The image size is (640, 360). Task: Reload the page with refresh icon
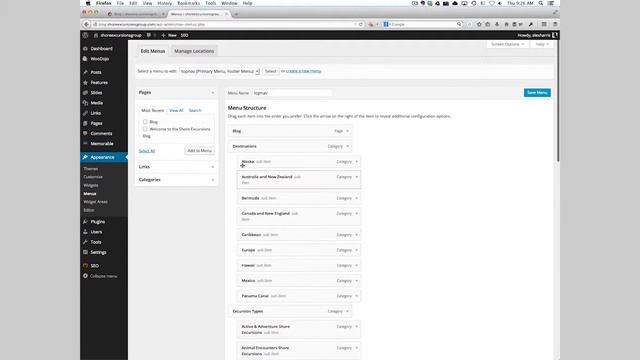(360, 24)
